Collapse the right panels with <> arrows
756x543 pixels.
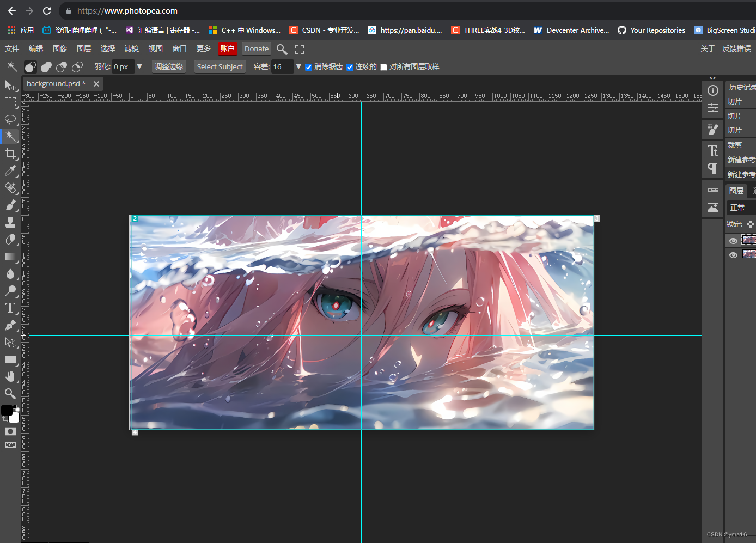pos(712,78)
